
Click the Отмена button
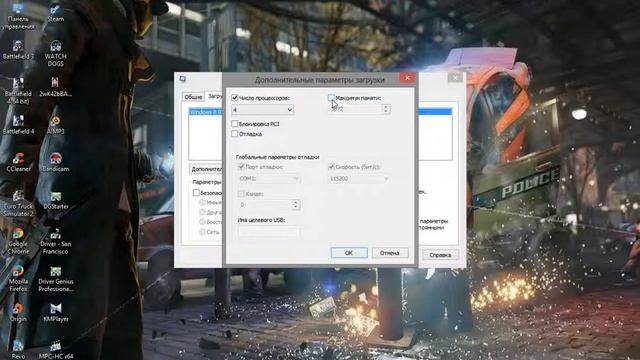(x=390, y=253)
